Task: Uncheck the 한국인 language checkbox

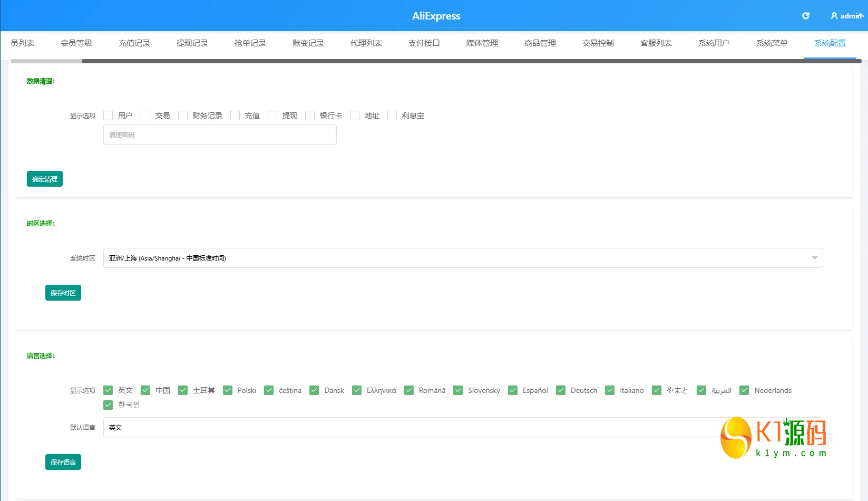Action: click(x=108, y=404)
